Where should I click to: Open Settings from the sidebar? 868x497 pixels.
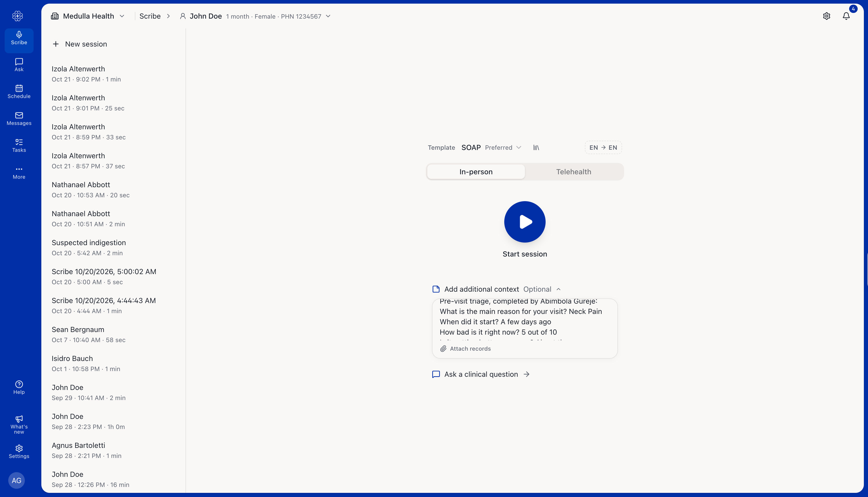click(19, 451)
